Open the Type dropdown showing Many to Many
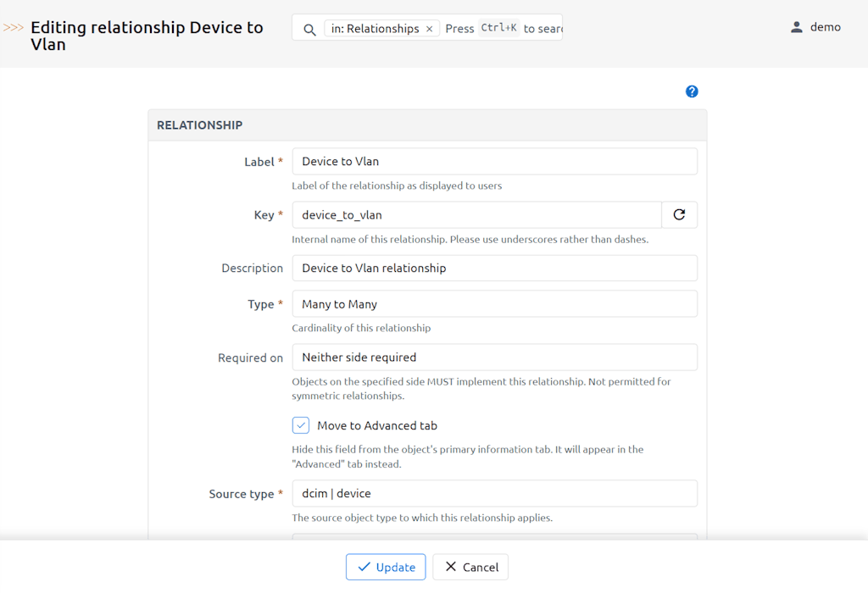 pyautogui.click(x=494, y=304)
